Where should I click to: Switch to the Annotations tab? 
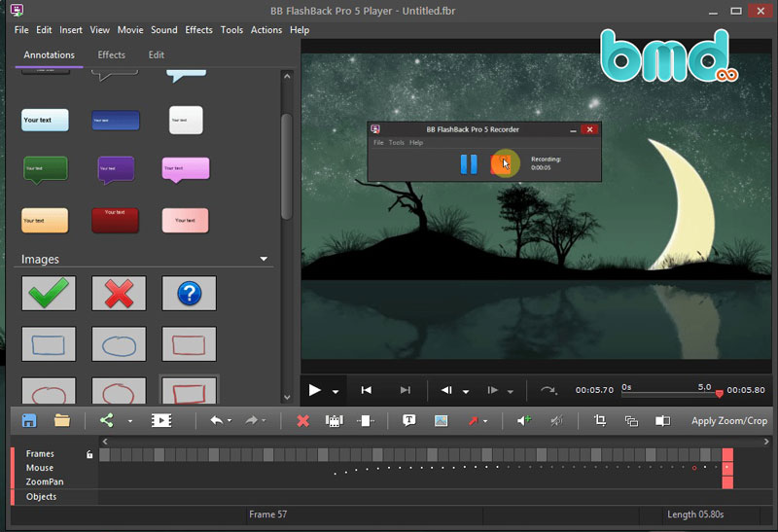[50, 55]
